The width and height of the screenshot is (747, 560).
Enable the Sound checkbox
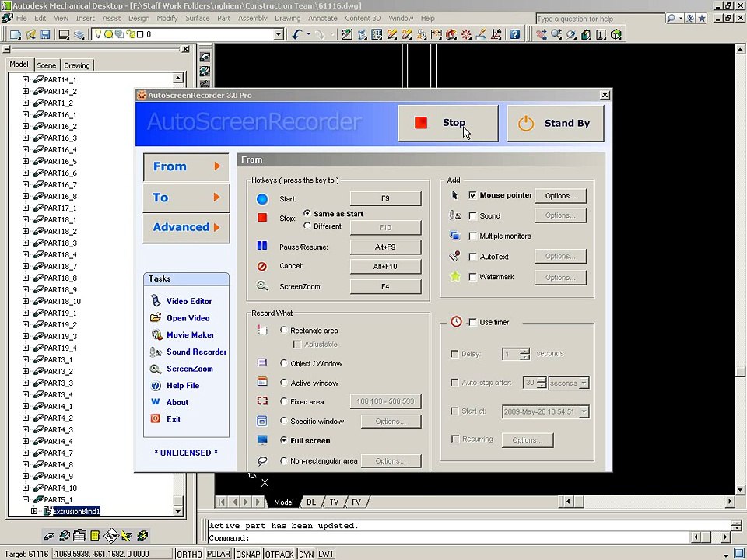click(472, 215)
